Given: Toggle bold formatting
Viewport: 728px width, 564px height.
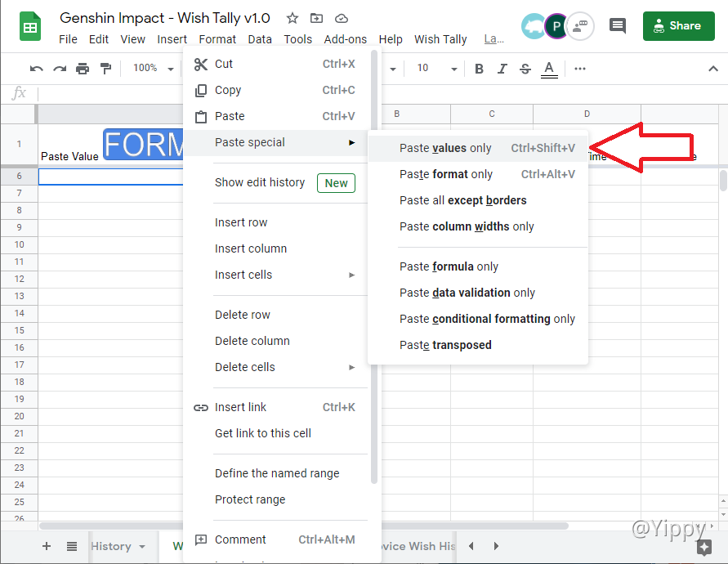Looking at the screenshot, I should [480, 68].
